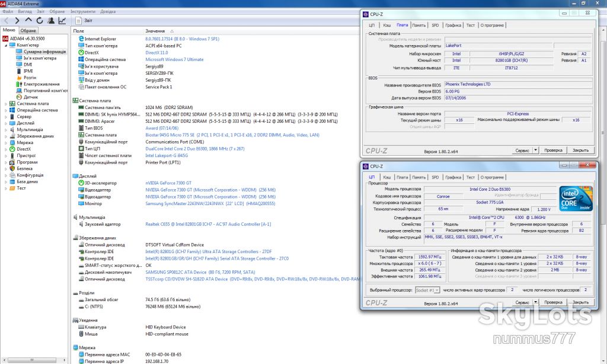
Task: Go up one level using toolbar arrow
Action: pos(28,20)
